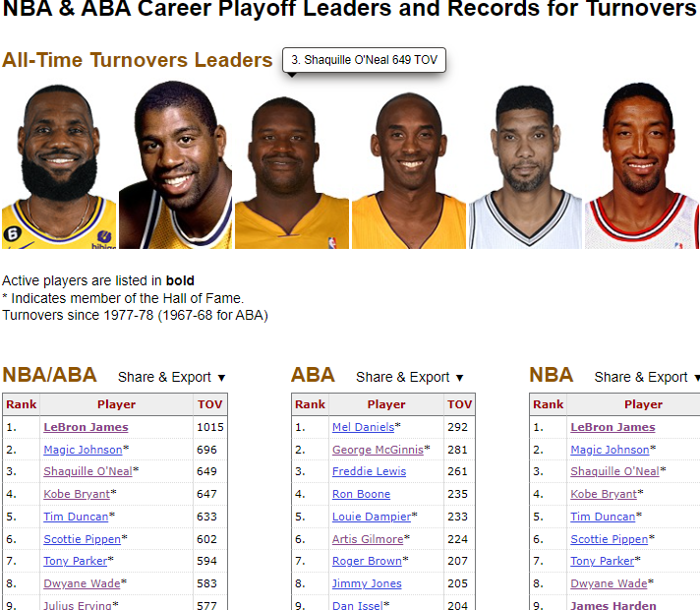Open Scottie Pippen link in NBA table
Screen dimensions: 700x610
pyautogui.click(x=610, y=539)
